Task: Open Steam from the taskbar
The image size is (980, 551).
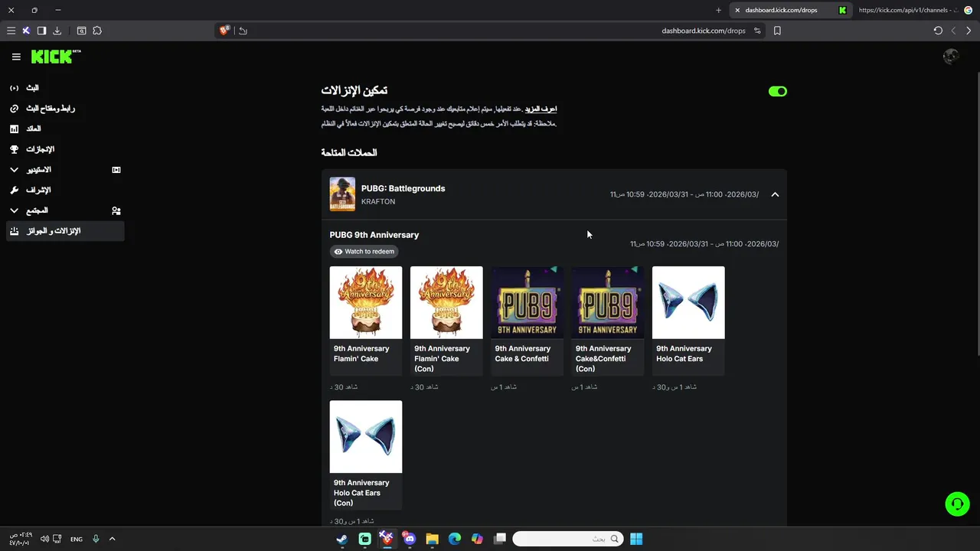Action: point(342,539)
